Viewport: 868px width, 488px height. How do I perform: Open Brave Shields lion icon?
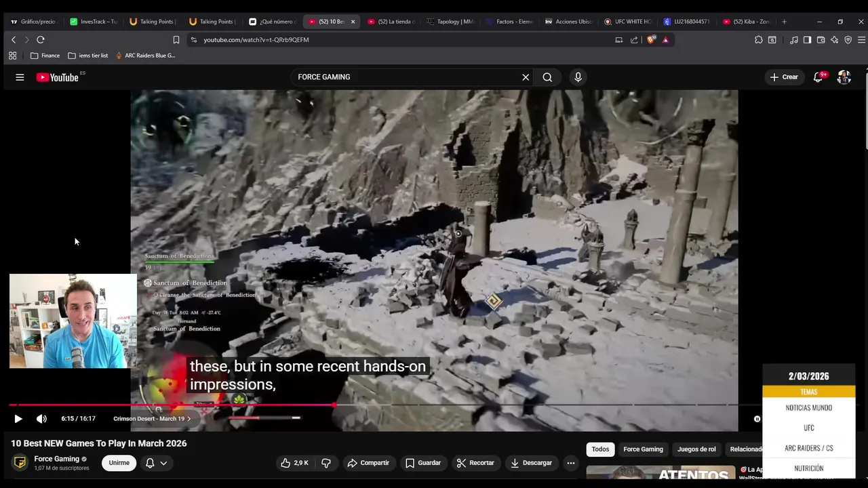pyautogui.click(x=652, y=40)
